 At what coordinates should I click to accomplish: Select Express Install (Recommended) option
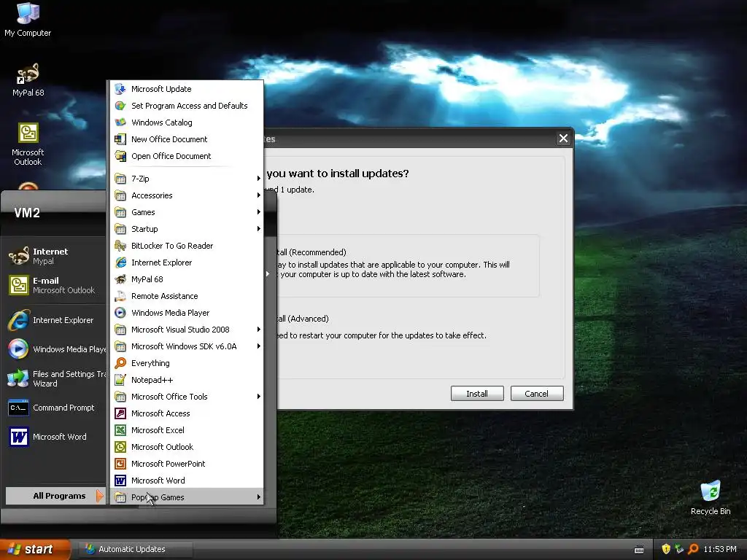[x=312, y=252]
